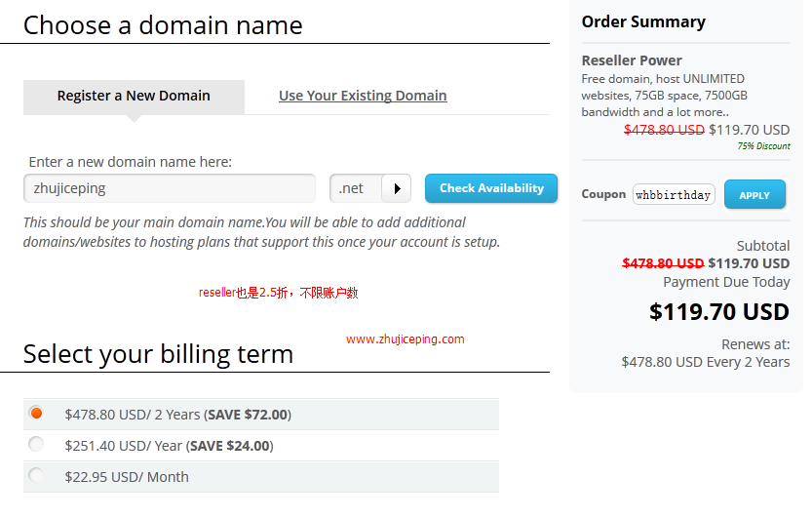This screenshot has height=518, width=812.
Task: Click the $478.80 USD/ 2 Years billing row
Action: point(261,415)
